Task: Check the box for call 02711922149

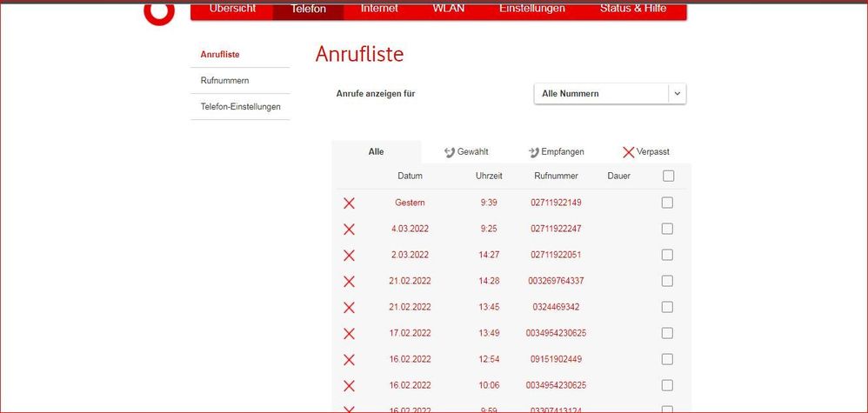Action: tap(667, 203)
